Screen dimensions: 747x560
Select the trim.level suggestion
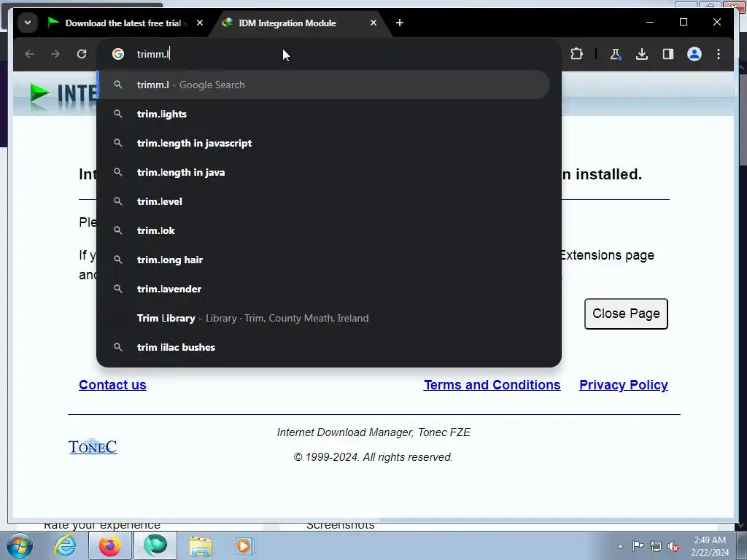(x=324, y=201)
